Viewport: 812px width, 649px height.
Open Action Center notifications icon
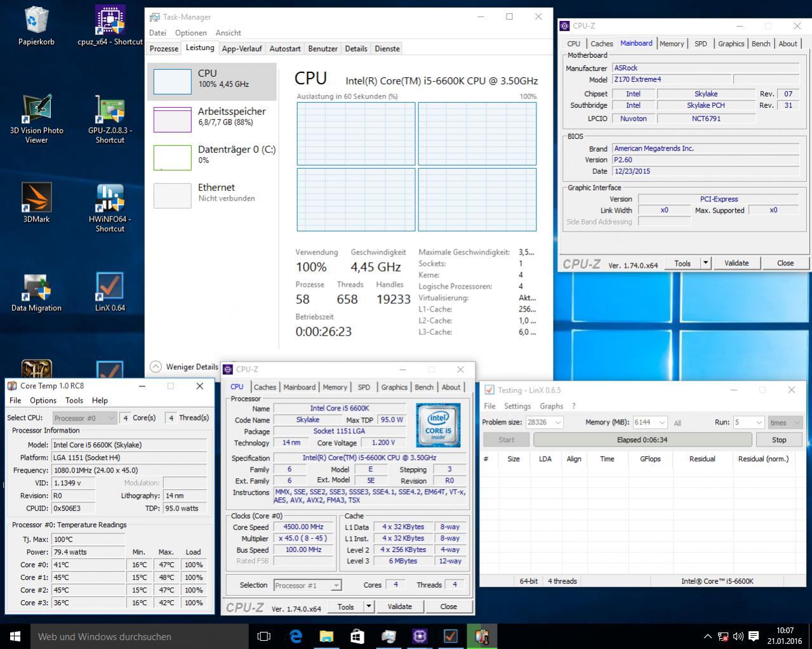point(754,636)
